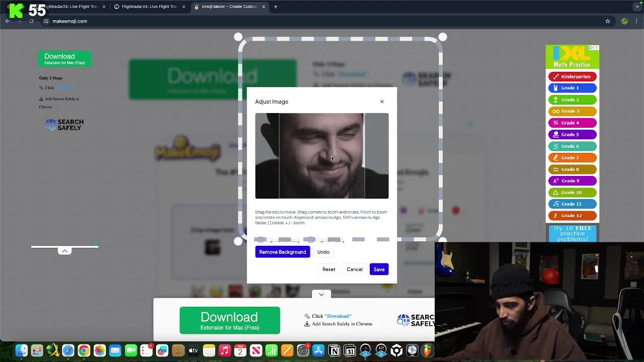
Task: Cancel the Adjust Image dialog
Action: [x=355, y=269]
